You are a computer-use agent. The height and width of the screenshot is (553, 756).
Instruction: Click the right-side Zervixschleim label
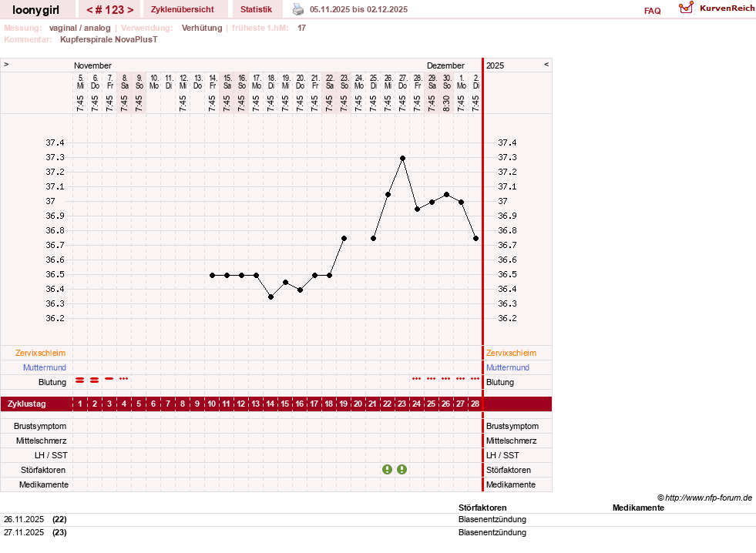click(511, 353)
